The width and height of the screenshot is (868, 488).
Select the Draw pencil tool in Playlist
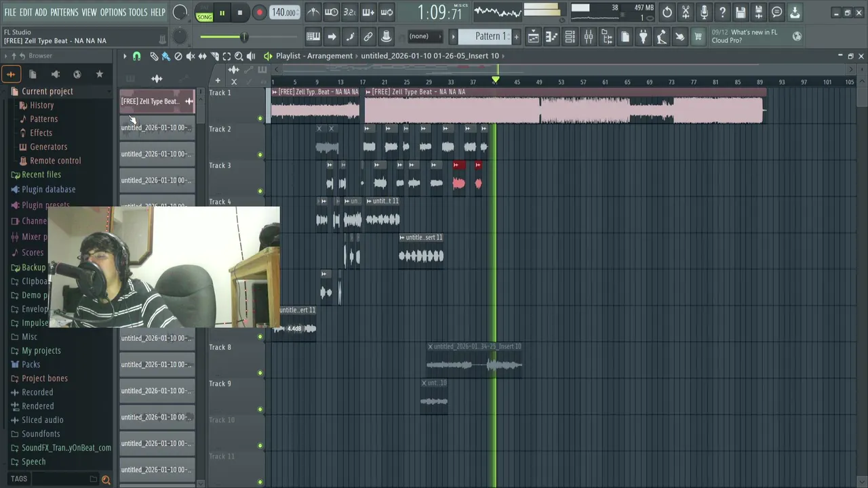154,56
